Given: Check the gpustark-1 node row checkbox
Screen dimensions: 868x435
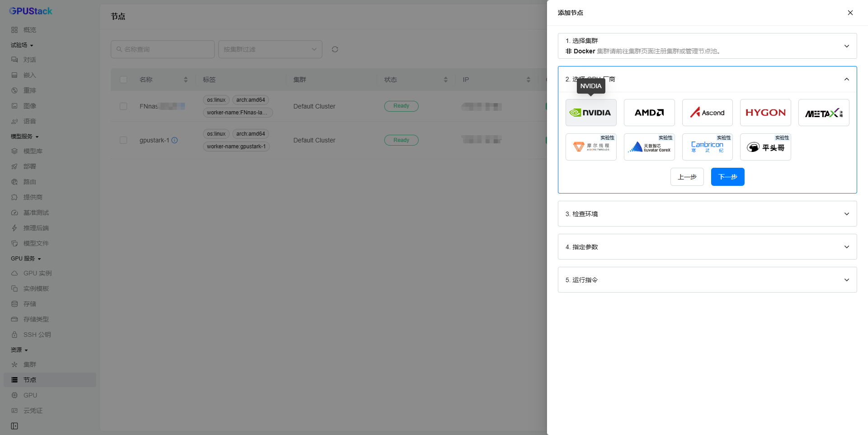Looking at the screenshot, I should tap(123, 140).
